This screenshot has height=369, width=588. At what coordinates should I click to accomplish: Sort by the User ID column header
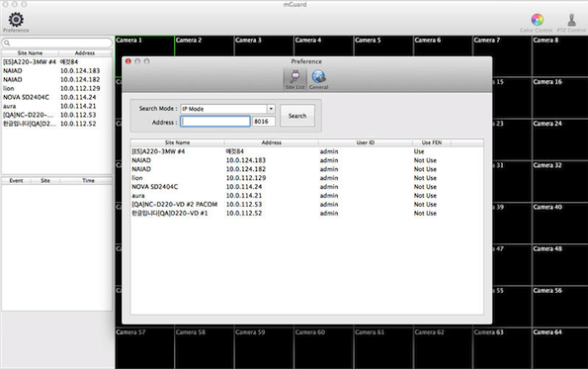pos(366,142)
